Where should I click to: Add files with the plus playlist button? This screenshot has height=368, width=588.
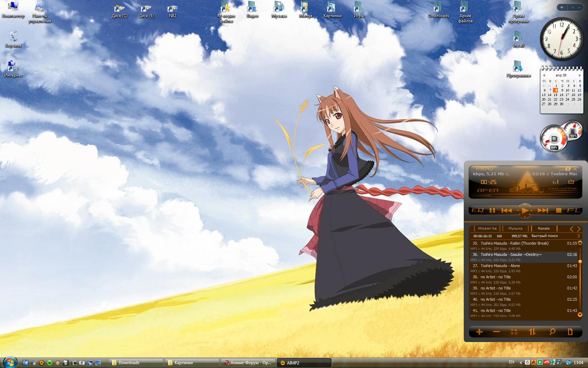tap(479, 332)
